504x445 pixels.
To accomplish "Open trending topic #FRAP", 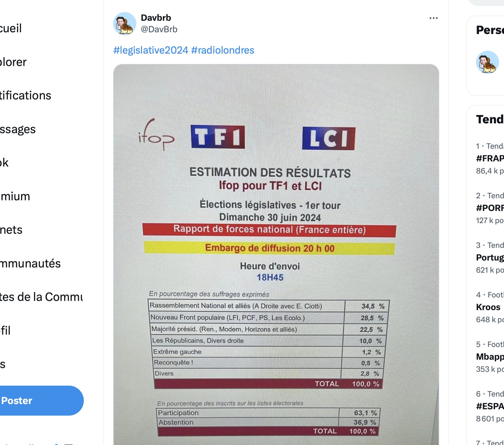I will [x=490, y=158].
